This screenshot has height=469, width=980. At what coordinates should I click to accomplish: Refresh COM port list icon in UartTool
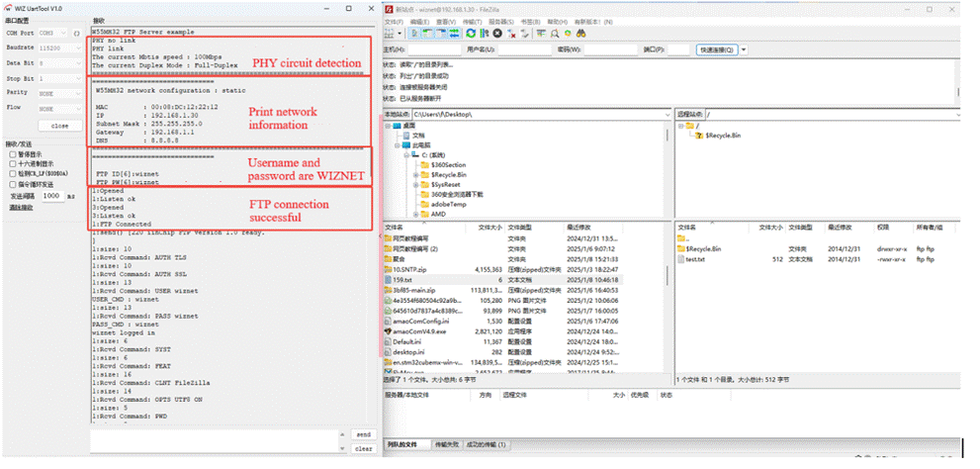pos(76,33)
